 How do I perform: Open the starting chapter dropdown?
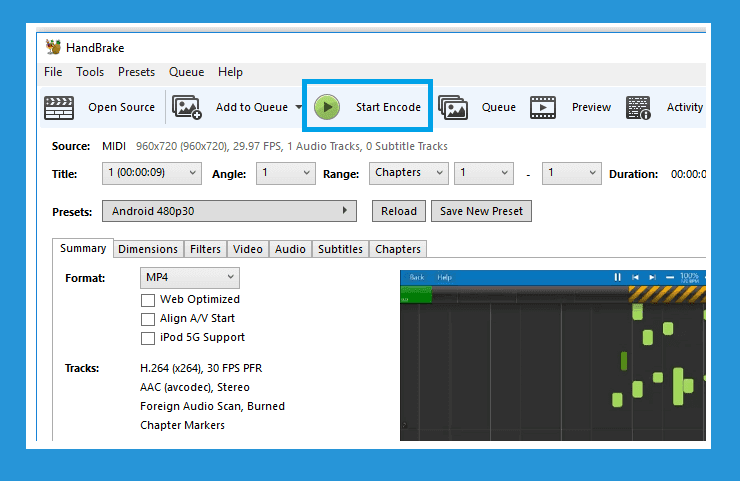484,173
